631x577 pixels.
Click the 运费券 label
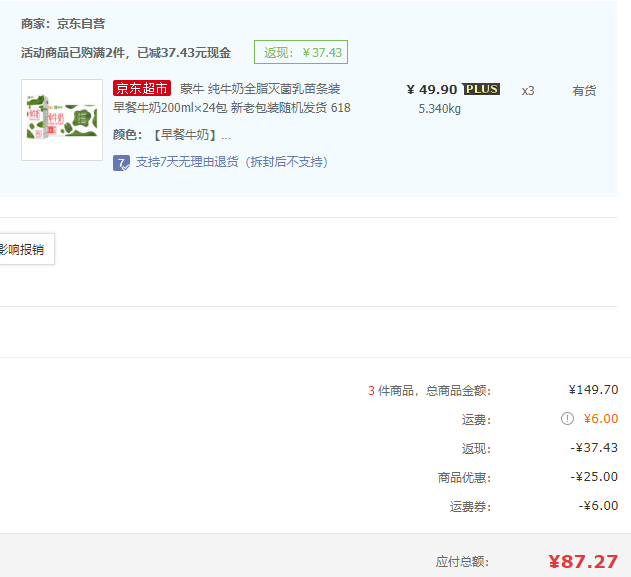[470, 506]
